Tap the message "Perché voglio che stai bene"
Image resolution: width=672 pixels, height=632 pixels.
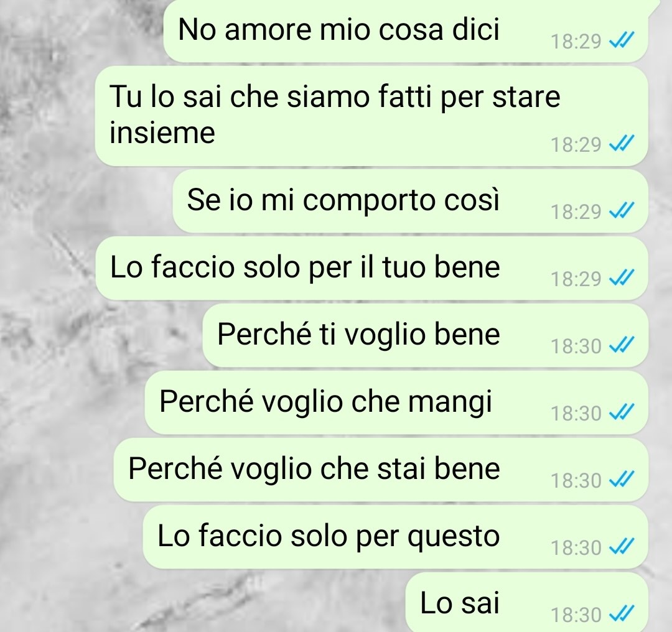point(381,470)
